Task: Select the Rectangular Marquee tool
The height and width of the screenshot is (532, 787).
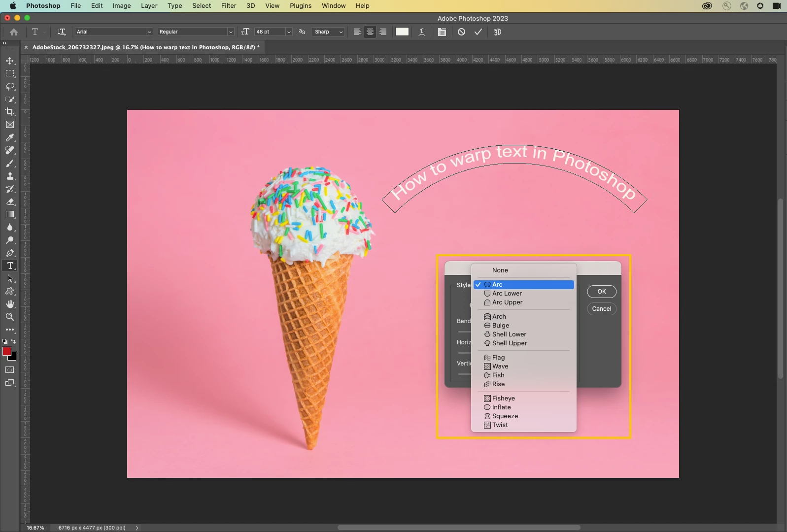Action: pyautogui.click(x=10, y=73)
